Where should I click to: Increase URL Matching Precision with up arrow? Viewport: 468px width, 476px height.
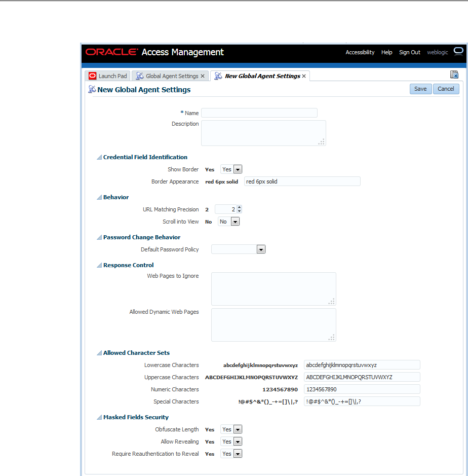239,207
